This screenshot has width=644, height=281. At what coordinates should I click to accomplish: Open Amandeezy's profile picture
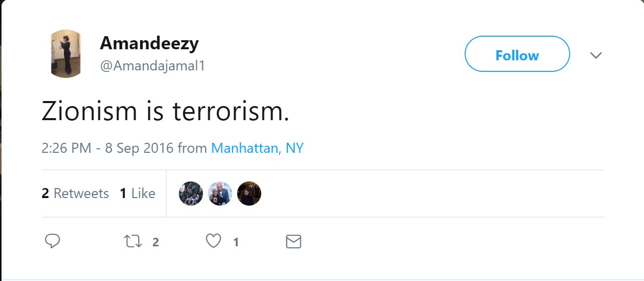[x=66, y=54]
